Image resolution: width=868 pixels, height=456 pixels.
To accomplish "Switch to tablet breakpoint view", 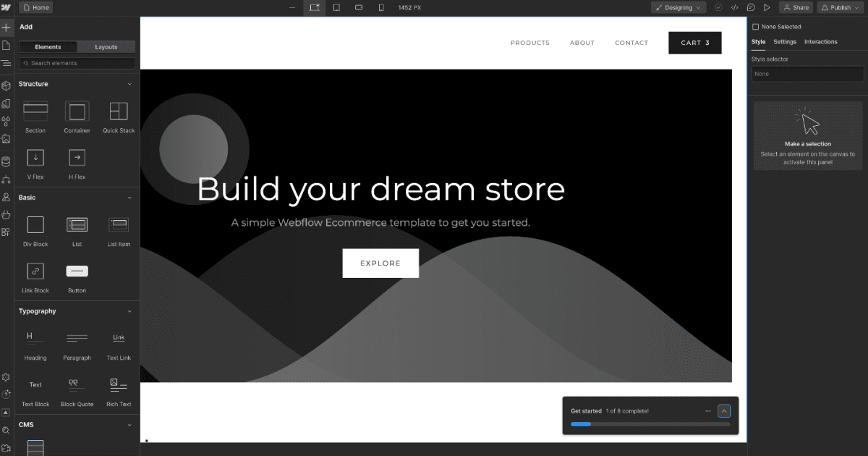I will [336, 7].
